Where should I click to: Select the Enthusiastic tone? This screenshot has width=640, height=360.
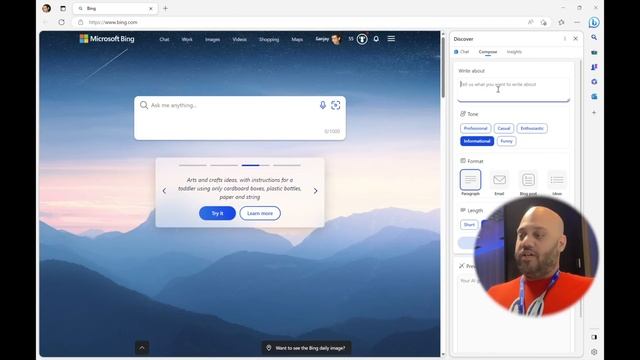coord(532,128)
